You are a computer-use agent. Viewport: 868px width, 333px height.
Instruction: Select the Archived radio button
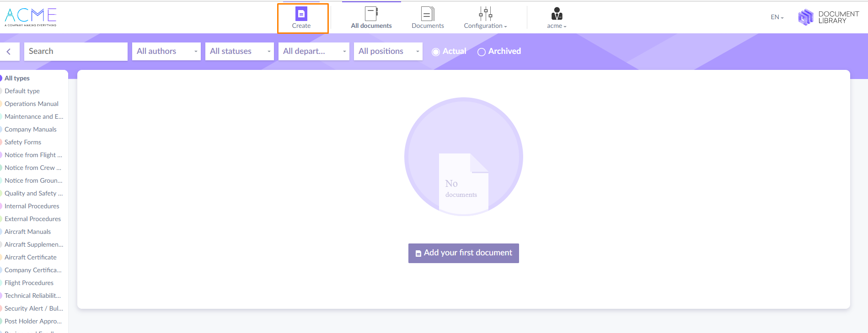click(x=482, y=52)
